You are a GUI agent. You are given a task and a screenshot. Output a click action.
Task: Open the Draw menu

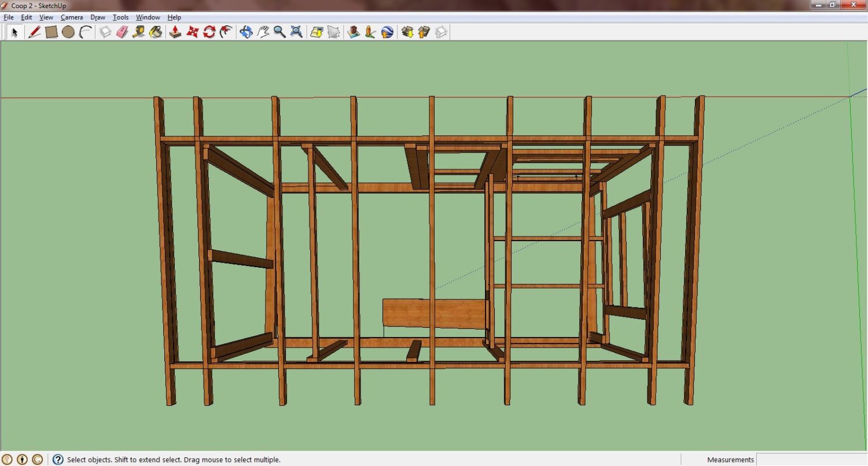tap(98, 17)
